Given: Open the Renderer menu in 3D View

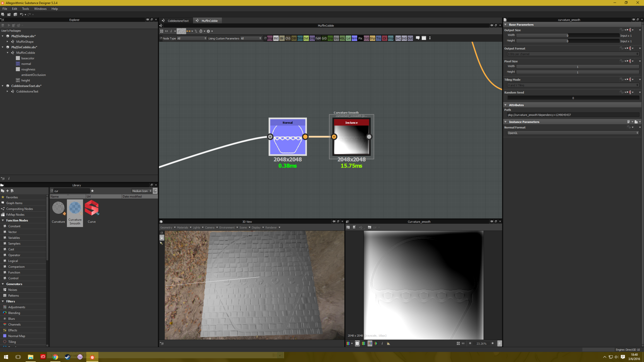Looking at the screenshot, I should [271, 227].
